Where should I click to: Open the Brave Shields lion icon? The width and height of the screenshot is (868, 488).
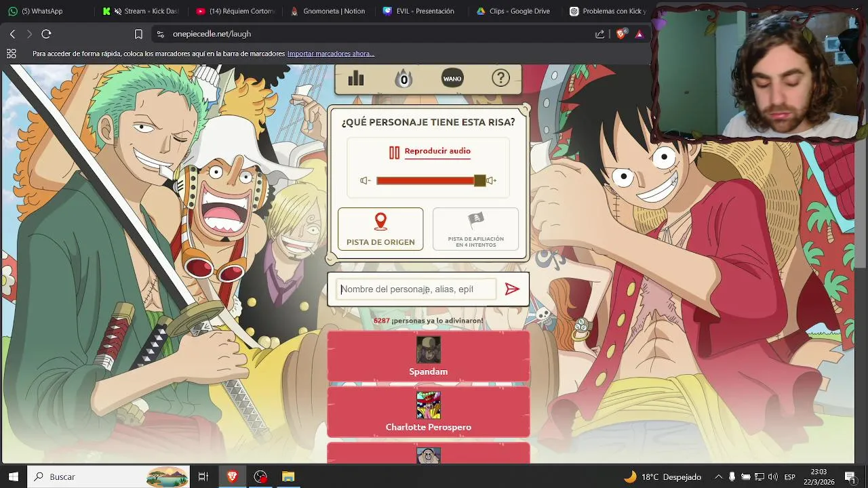pyautogui.click(x=621, y=34)
